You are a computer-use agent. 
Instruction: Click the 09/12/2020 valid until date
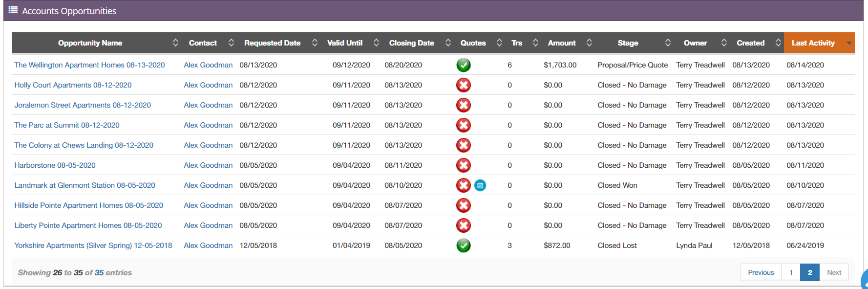tap(351, 65)
